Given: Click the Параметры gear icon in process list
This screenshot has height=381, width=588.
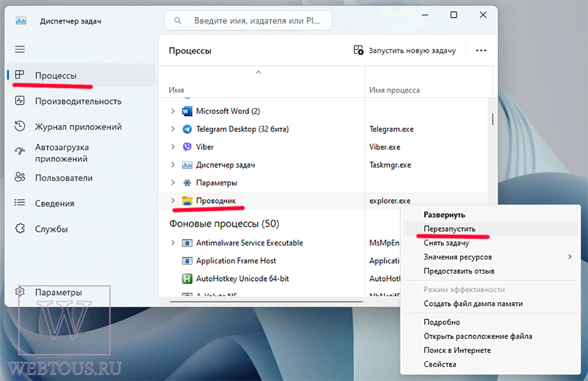Looking at the screenshot, I should click(x=187, y=183).
